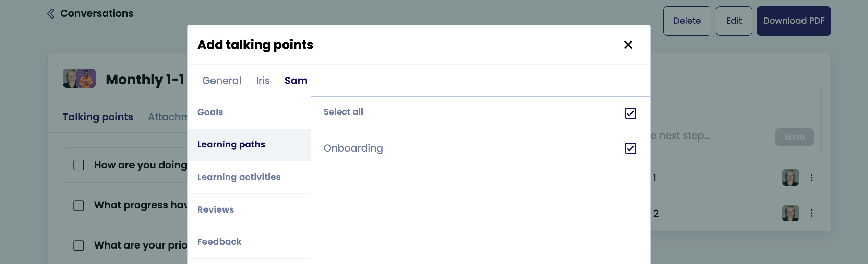
Task: Switch to the Iris tab
Action: [263, 81]
